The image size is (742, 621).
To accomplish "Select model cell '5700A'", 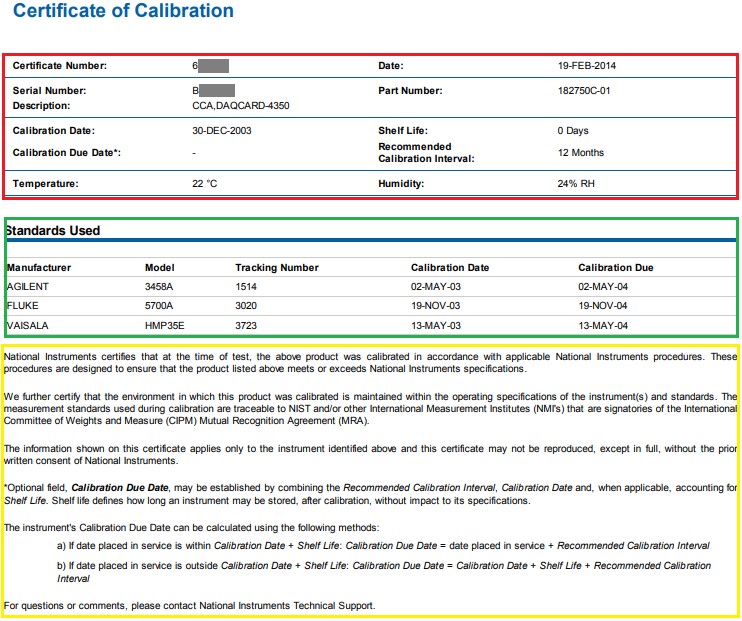I will click(x=159, y=306).
